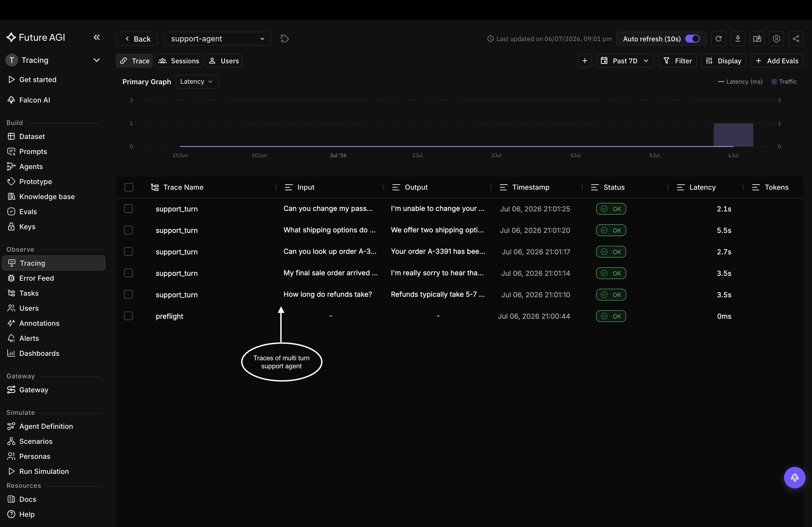
Task: Open the Input column header menu
Action: [289, 187]
